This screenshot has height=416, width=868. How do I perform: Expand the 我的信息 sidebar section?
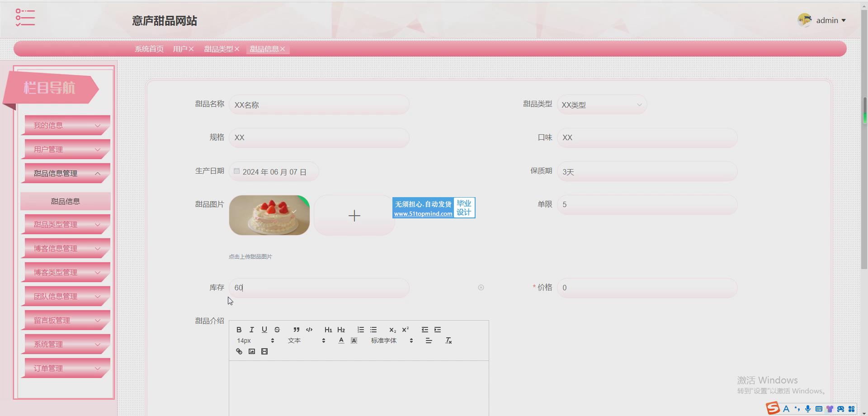(x=66, y=125)
